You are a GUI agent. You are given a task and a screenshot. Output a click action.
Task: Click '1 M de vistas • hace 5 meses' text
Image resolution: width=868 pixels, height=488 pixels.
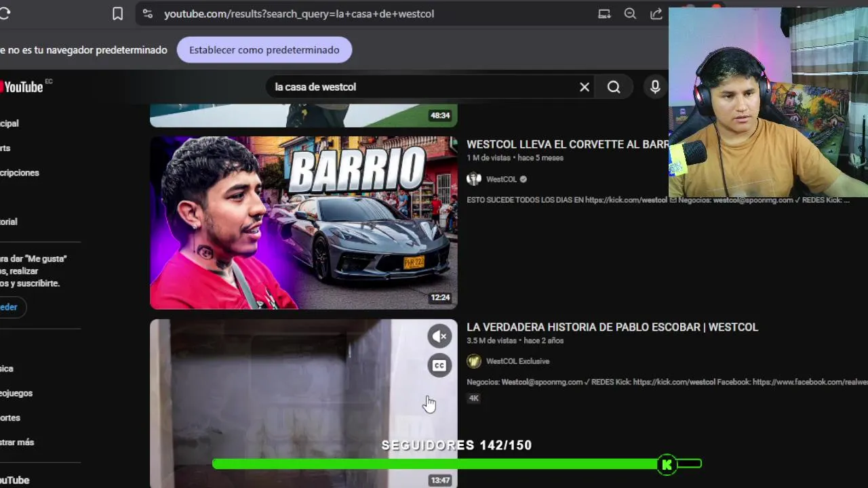[x=515, y=158]
